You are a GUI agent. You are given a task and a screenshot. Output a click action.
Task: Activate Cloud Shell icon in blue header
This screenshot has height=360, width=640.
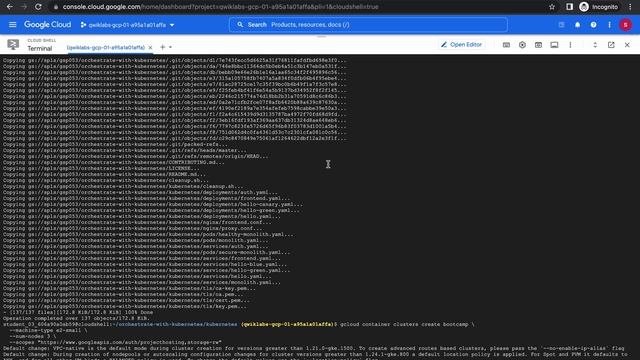pyautogui.click(x=561, y=25)
